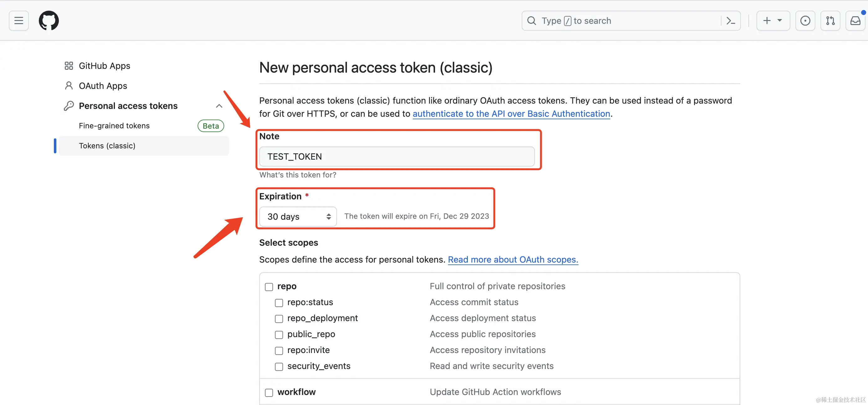Open the 30 days expiration dropdown
The width and height of the screenshot is (868, 405).
pos(298,217)
